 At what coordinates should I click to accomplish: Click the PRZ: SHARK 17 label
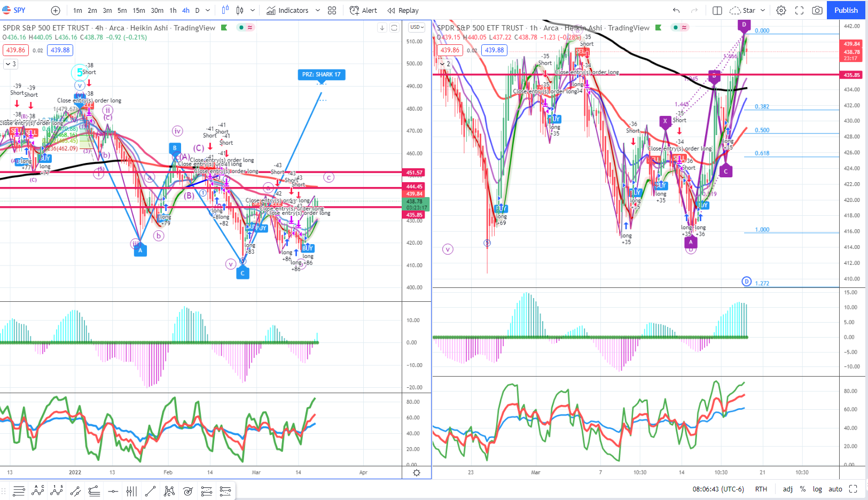pos(321,74)
